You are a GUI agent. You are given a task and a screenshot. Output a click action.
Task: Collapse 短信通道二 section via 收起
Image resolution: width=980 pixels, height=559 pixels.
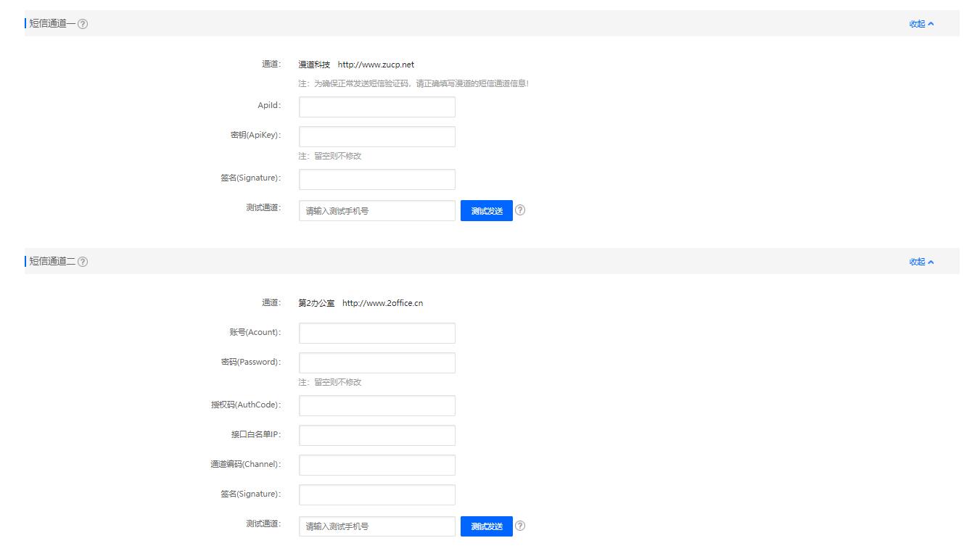point(921,262)
